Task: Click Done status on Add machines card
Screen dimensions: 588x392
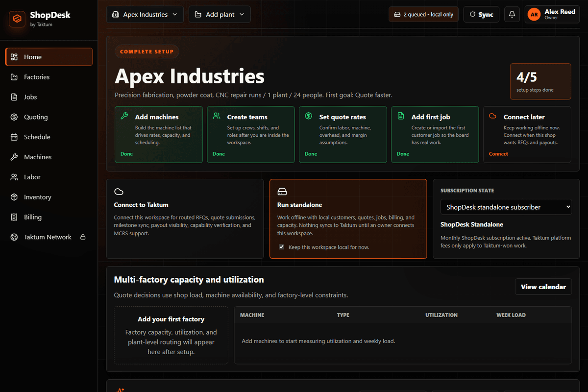Action: 126,154
